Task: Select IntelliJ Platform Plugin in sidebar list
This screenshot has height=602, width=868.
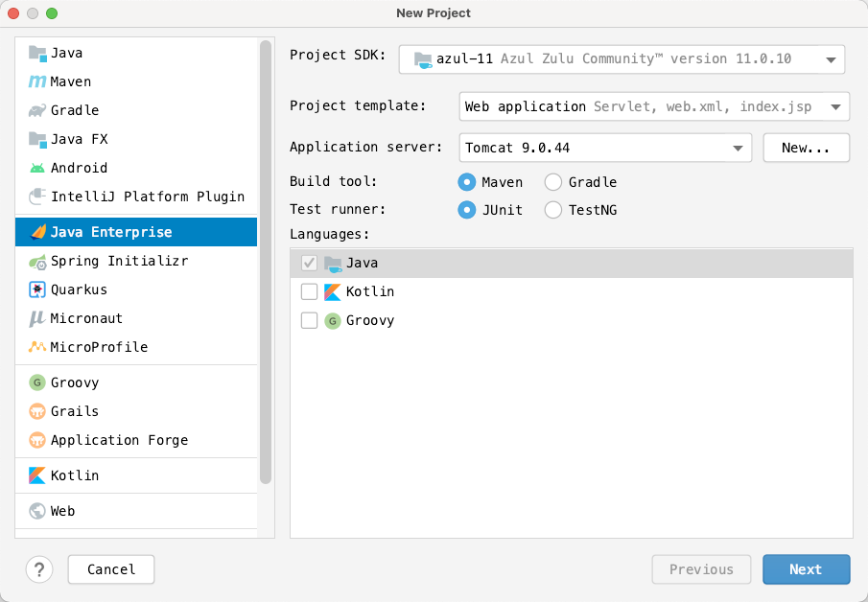Action: coord(136,197)
